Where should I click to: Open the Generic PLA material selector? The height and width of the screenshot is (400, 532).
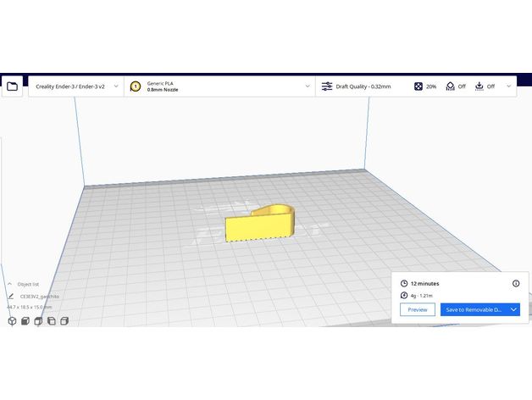[220, 86]
